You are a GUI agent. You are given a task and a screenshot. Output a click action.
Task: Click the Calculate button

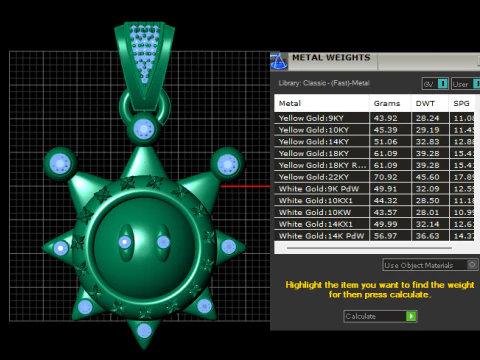[380, 316]
